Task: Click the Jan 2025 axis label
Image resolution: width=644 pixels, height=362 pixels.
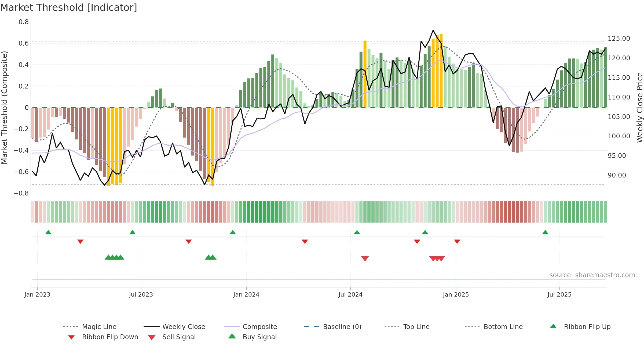Action: [x=456, y=294]
